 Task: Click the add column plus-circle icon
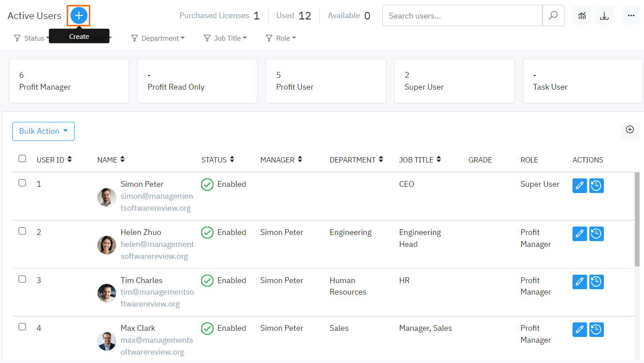click(x=630, y=130)
